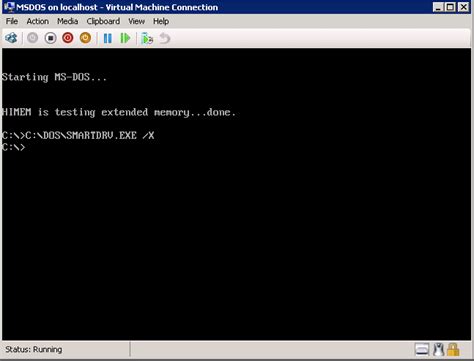Save the virtual machine state (orange icon)
The width and height of the screenshot is (474, 361).
[85, 38]
